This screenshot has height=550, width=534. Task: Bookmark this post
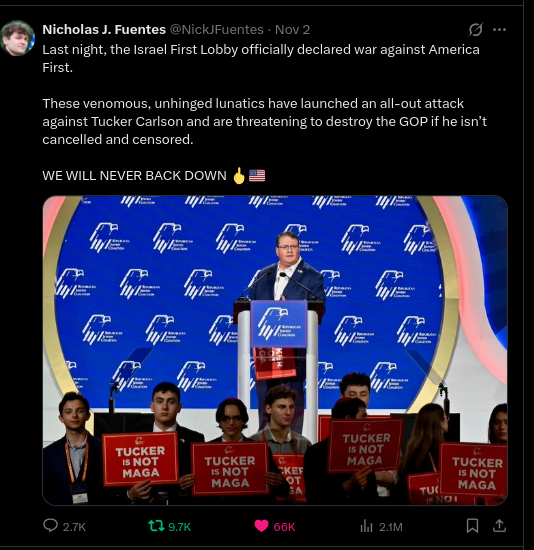(472, 526)
